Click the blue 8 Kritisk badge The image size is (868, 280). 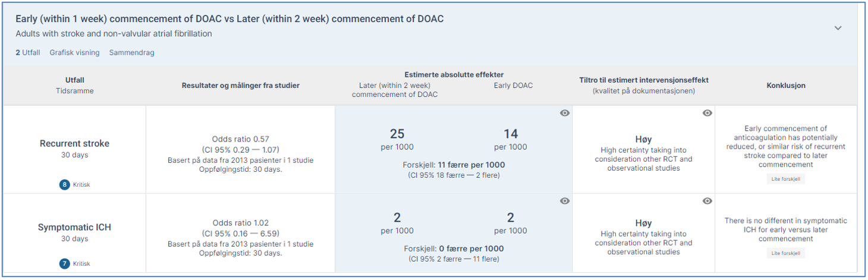point(64,185)
